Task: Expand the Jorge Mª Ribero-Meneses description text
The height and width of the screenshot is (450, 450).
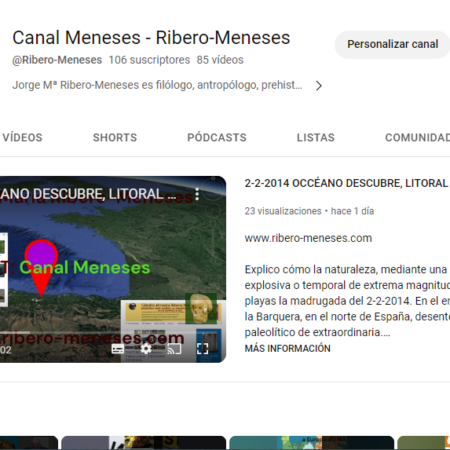Action: pos(157,85)
